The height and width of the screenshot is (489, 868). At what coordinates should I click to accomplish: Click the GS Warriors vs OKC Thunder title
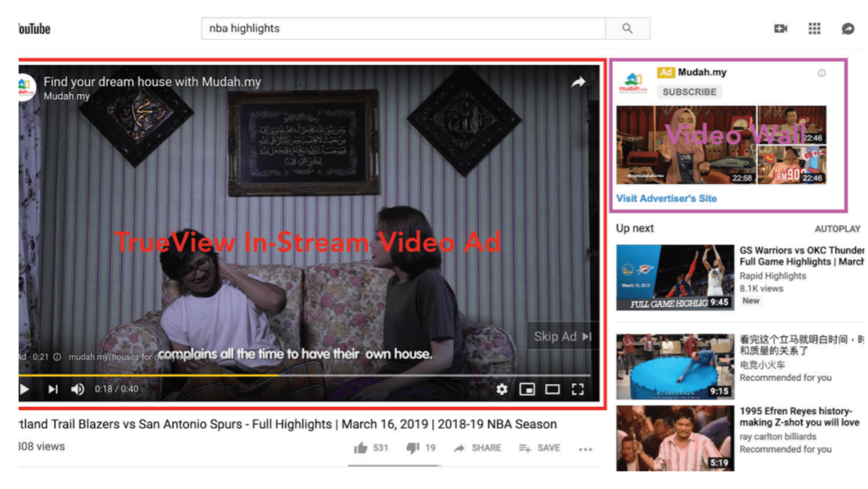pyautogui.click(x=802, y=256)
